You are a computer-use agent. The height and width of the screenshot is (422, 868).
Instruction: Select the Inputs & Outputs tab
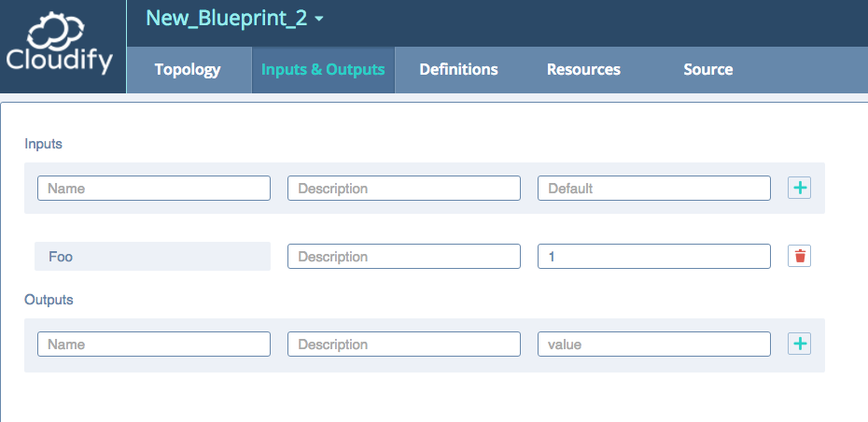point(323,70)
